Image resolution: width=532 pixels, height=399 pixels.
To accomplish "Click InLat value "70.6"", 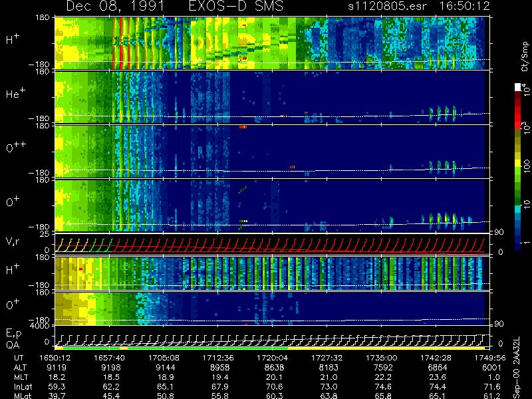I will pyautogui.click(x=276, y=387).
